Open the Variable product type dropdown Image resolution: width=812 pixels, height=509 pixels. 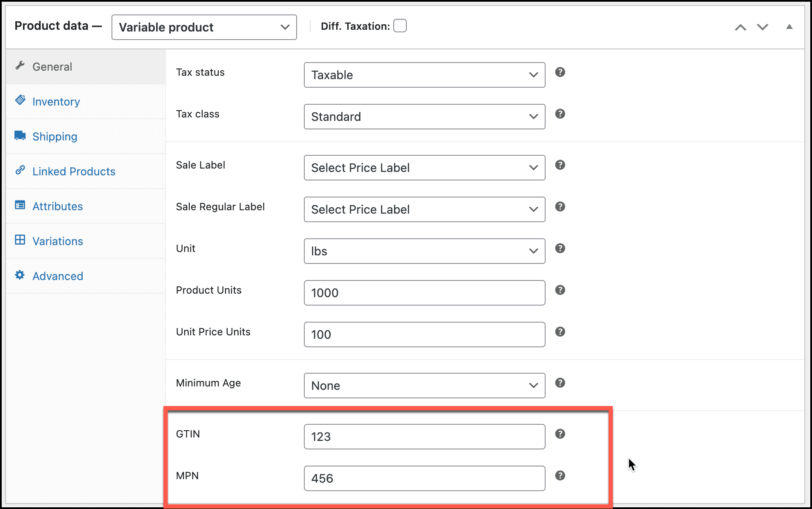[204, 27]
